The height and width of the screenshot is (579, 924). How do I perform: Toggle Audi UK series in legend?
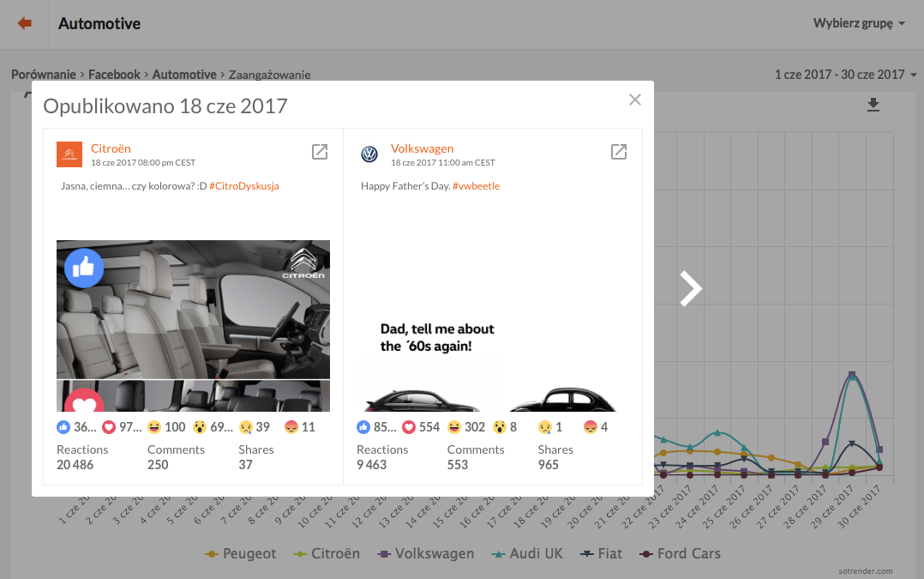point(529,553)
